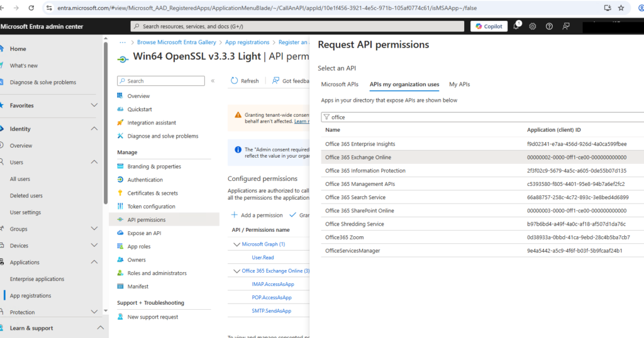Click the Roles and administrators icon

pyautogui.click(x=120, y=273)
